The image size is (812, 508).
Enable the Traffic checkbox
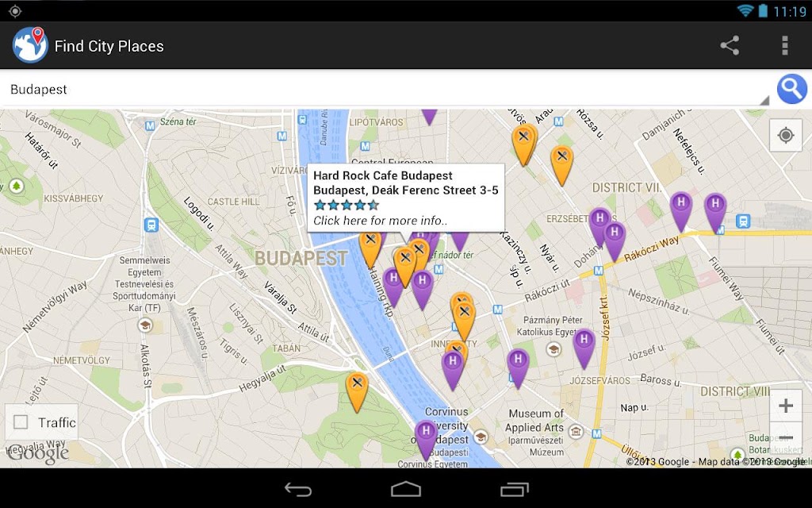[x=21, y=422]
